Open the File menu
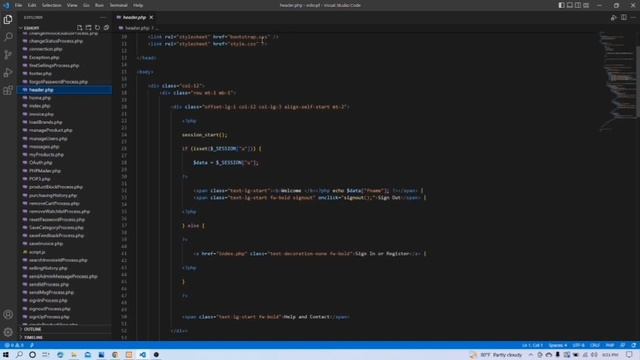This screenshot has height=360, width=640. coord(18,5)
